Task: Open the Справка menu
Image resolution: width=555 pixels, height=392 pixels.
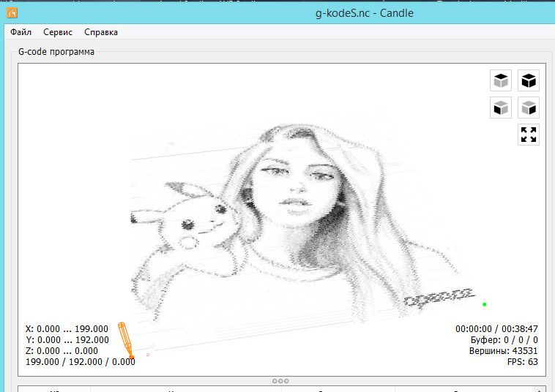Action: pos(101,32)
